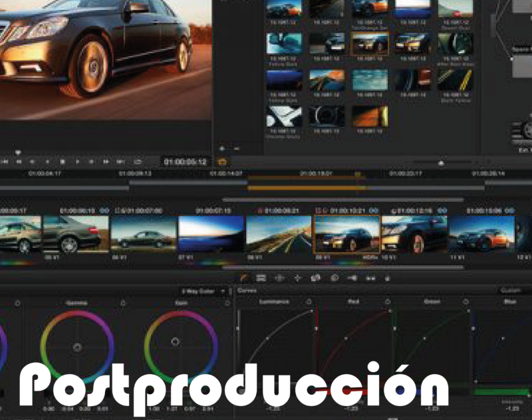Open the Custom curves dropdown
This screenshot has width=532, height=420.
515,290
